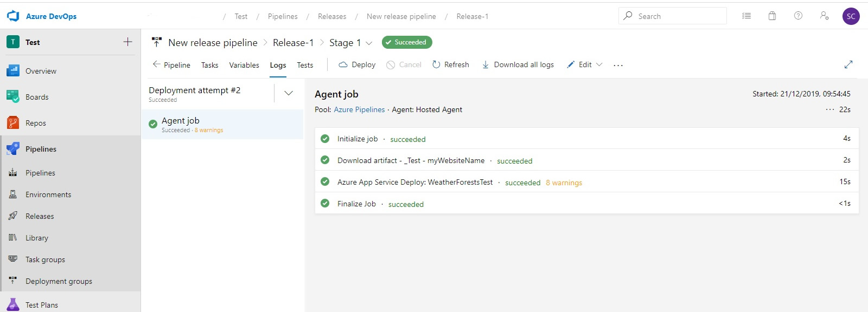Screen dimensions: 868x312
Task: Click the Test project tile icon
Action: [x=13, y=42]
